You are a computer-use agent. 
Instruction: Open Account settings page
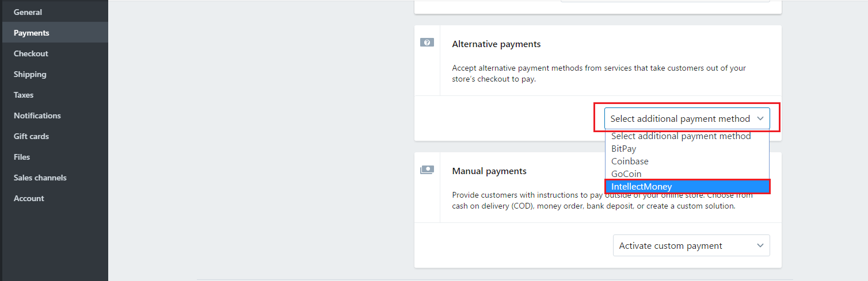[29, 198]
